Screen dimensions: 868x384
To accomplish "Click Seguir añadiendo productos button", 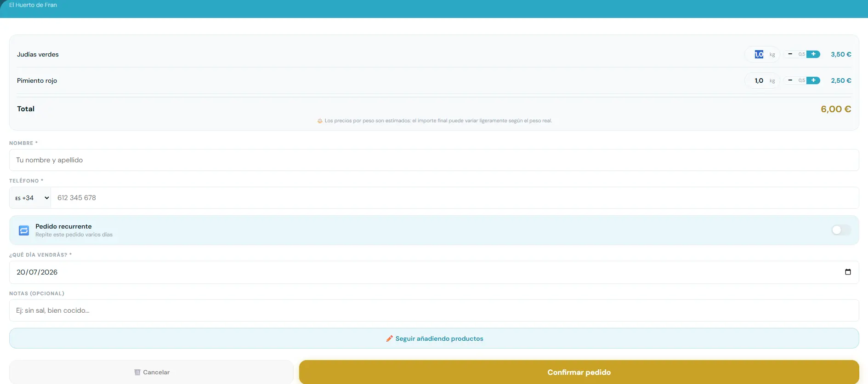I will click(x=434, y=338).
